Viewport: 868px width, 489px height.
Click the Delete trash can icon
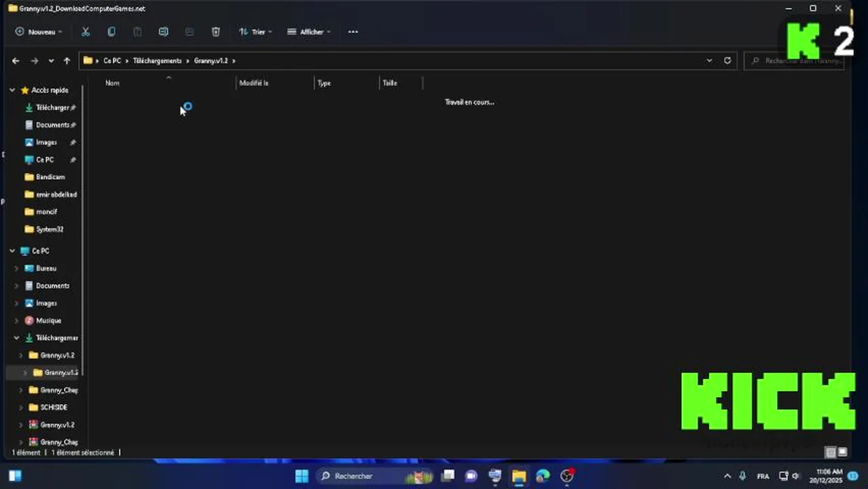[215, 32]
